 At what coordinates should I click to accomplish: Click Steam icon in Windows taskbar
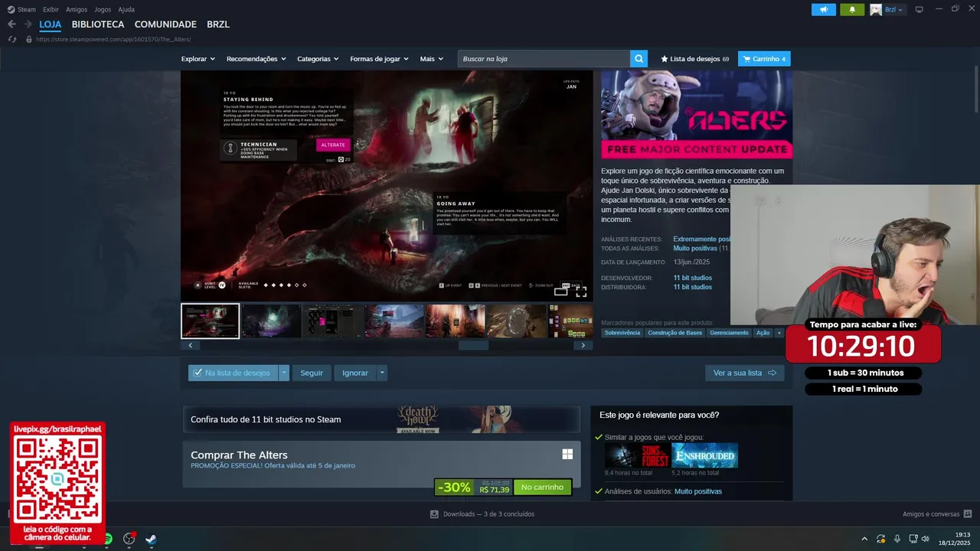151,539
